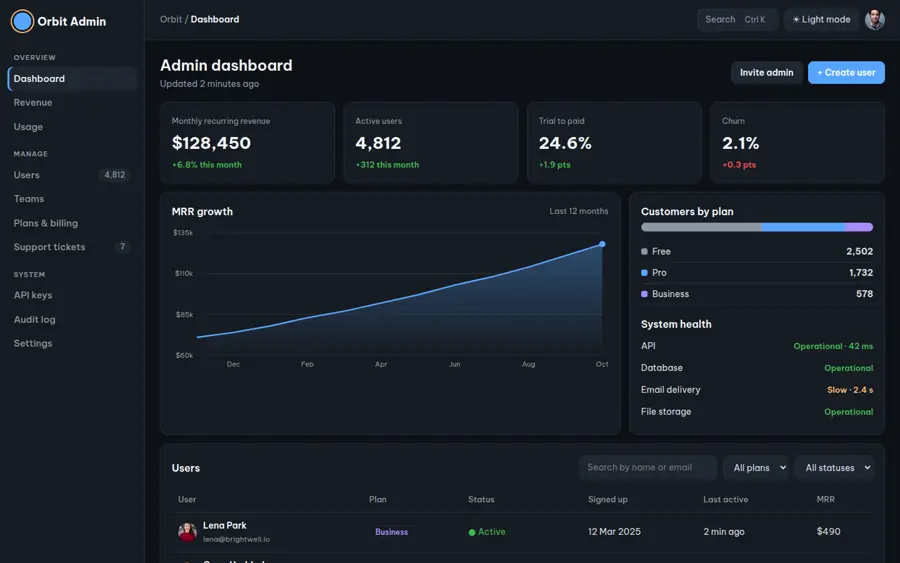
Task: Open the profile avatar menu
Action: pos(874,20)
